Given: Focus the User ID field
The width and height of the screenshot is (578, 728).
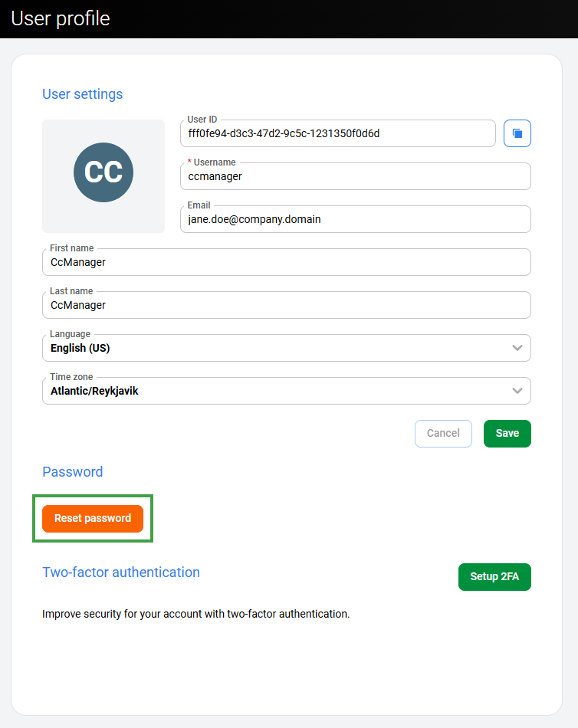Looking at the screenshot, I should coord(337,133).
